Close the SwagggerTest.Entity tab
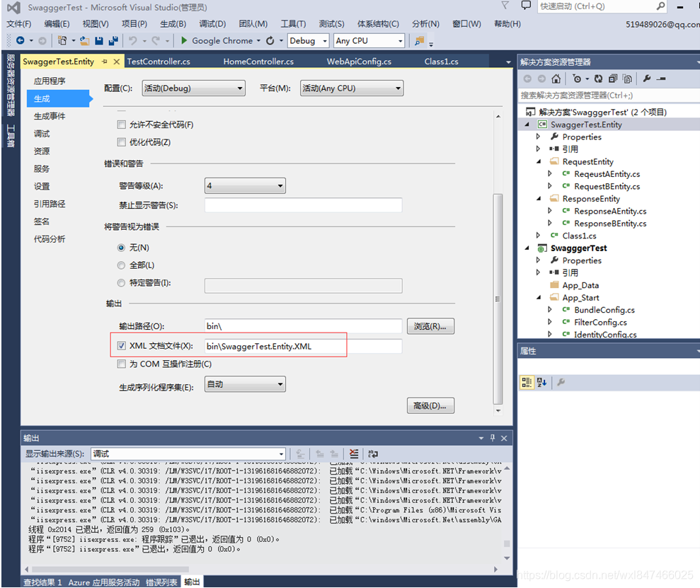 pyautogui.click(x=117, y=62)
